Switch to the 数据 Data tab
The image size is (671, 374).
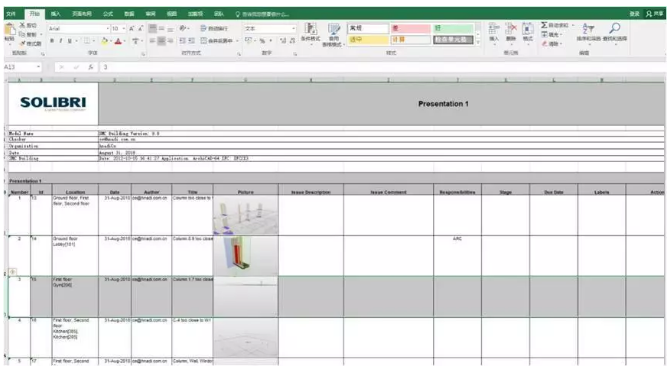129,14
